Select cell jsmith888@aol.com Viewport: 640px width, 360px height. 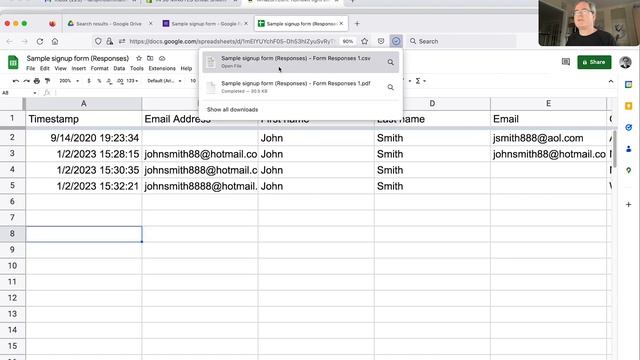tap(548, 138)
